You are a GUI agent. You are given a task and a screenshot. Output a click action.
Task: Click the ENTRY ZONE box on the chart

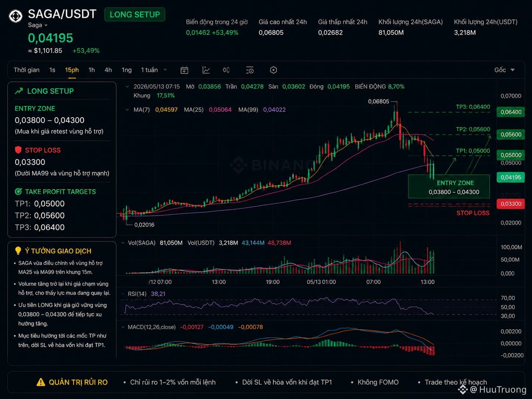click(449, 187)
